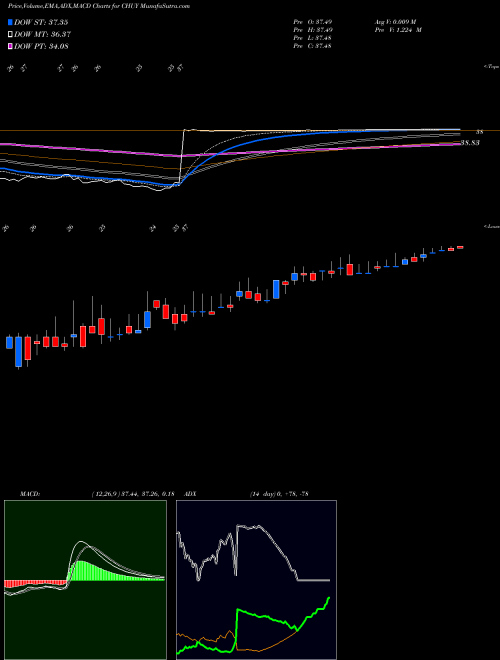Open the ADX indicator chart panel
Screen dimensions: 500x660
(x=256, y=580)
